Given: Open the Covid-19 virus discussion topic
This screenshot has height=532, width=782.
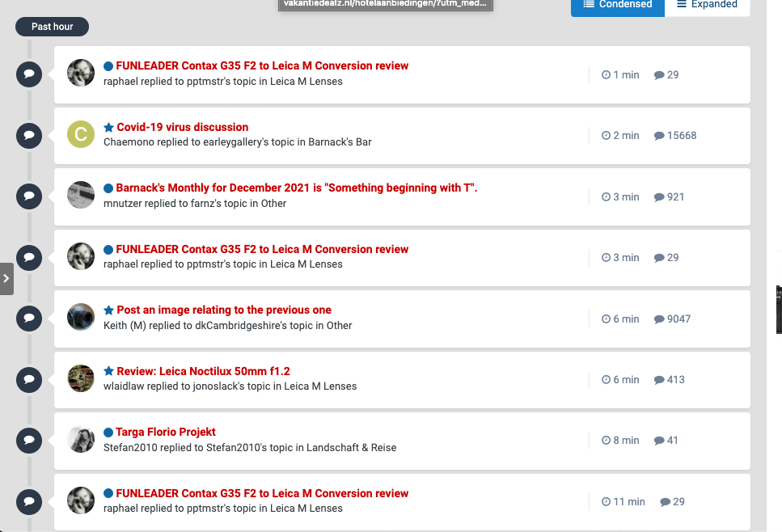Looking at the screenshot, I should pos(182,127).
